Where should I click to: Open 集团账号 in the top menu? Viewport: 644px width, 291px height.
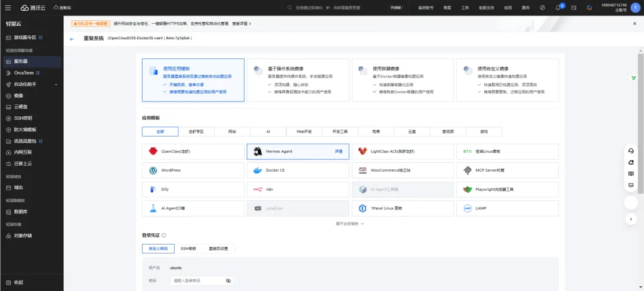(426, 7)
